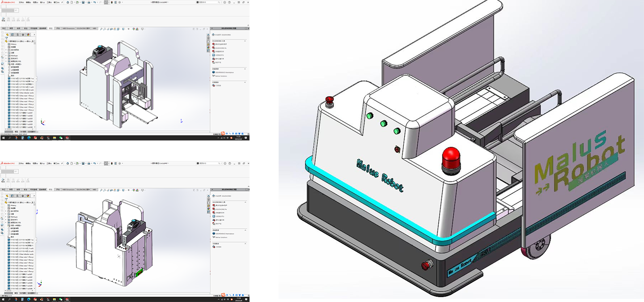
Task: Click Save icon in bottom SolidWorks window
Action: (83, 164)
